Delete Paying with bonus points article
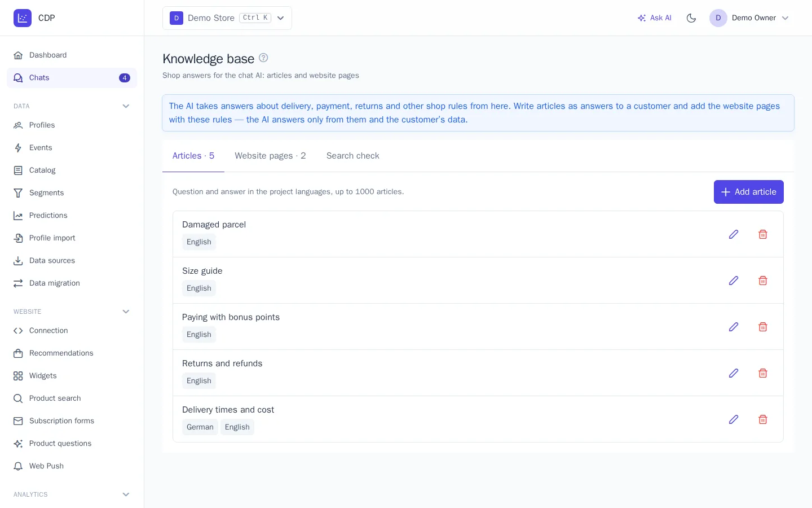Viewport: 812px width, 508px height. pos(763,327)
